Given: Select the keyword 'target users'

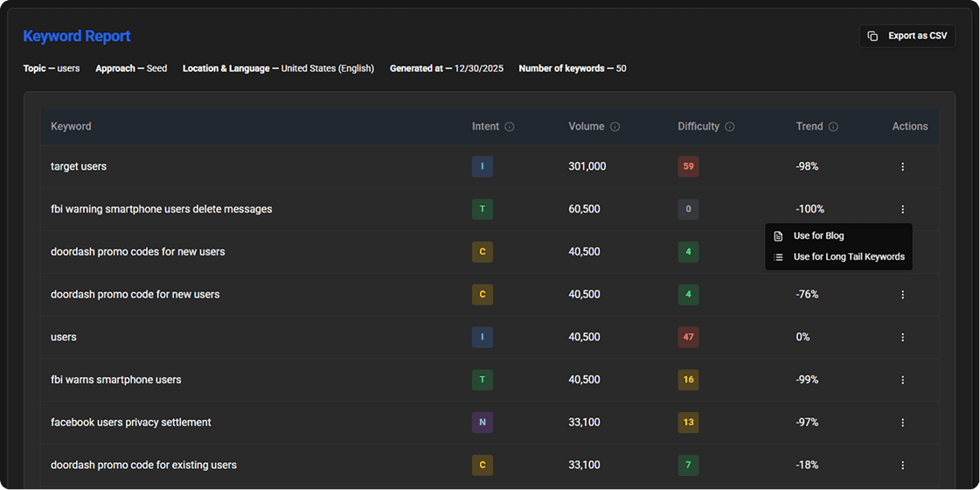Looking at the screenshot, I should coord(79,166).
